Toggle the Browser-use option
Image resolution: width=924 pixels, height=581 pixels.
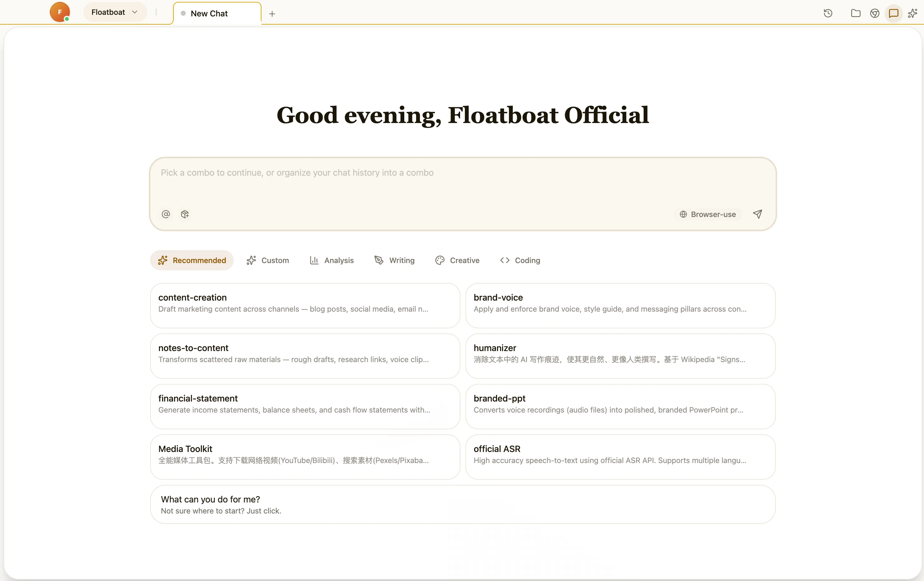(708, 214)
